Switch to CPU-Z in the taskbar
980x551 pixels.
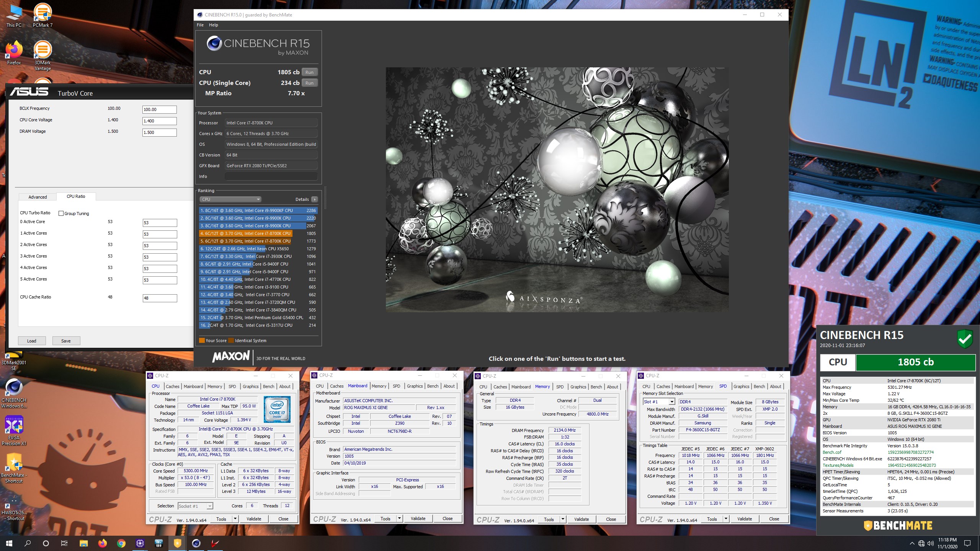pos(140,543)
